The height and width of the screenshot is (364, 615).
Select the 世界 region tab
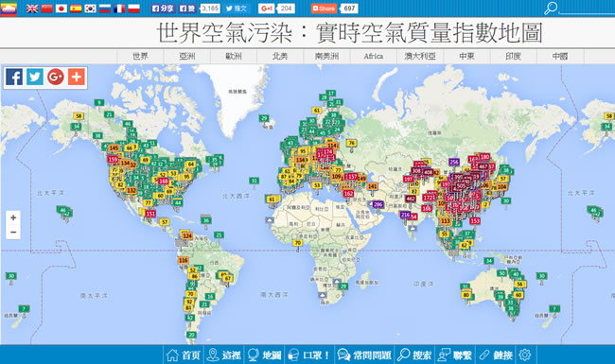pyautogui.click(x=140, y=56)
